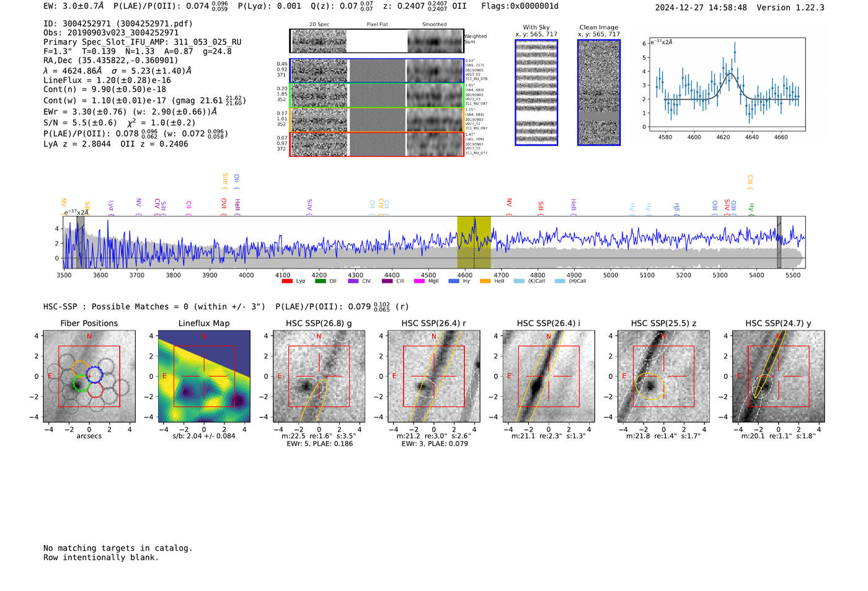Click the red fiber circle in Fiber Positions
Image resolution: width=868 pixels, height=591 pixels.
pyautogui.click(x=95, y=389)
